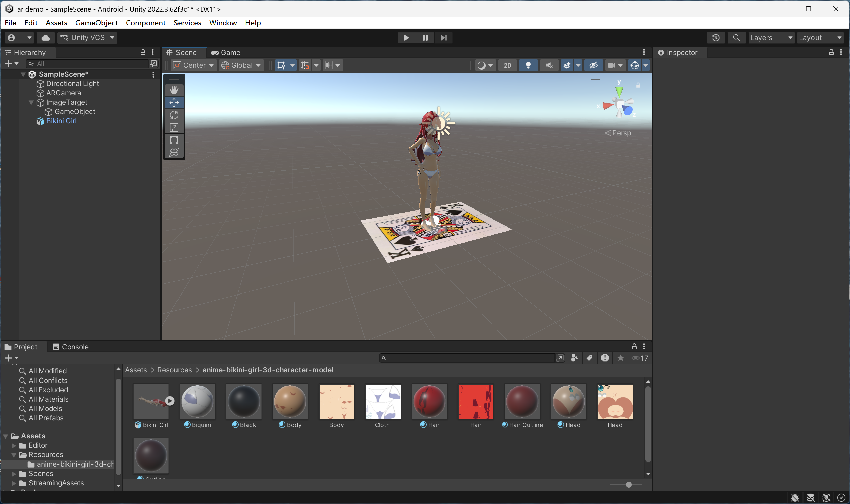The width and height of the screenshot is (850, 504).
Task: Select Bikini Girl in the Hierarchy
Action: [61, 121]
